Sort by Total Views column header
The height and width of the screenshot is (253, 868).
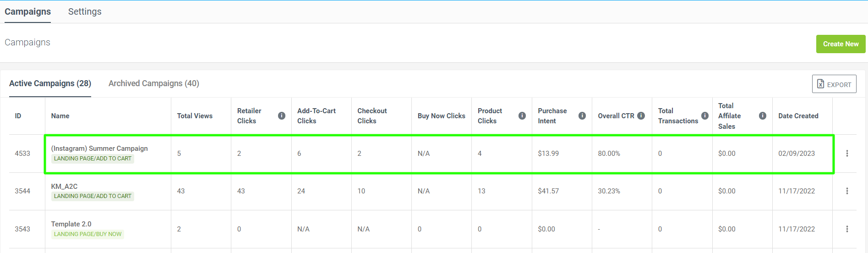pos(195,116)
